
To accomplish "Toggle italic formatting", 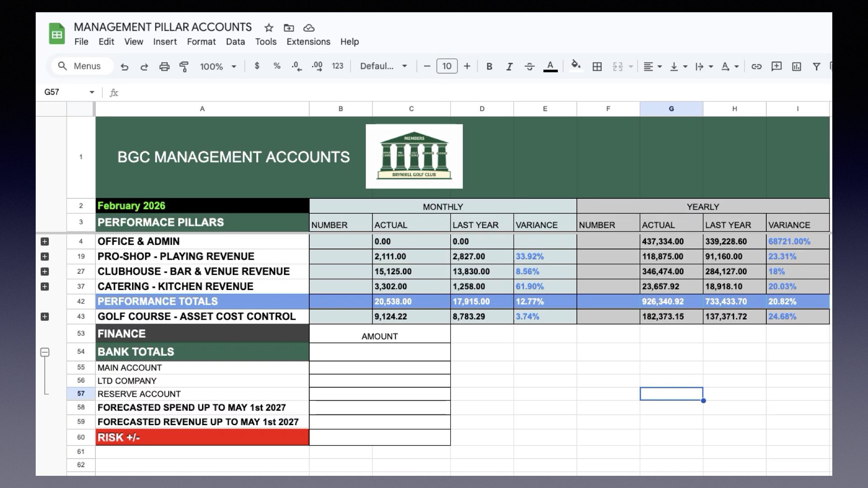I will tap(509, 67).
